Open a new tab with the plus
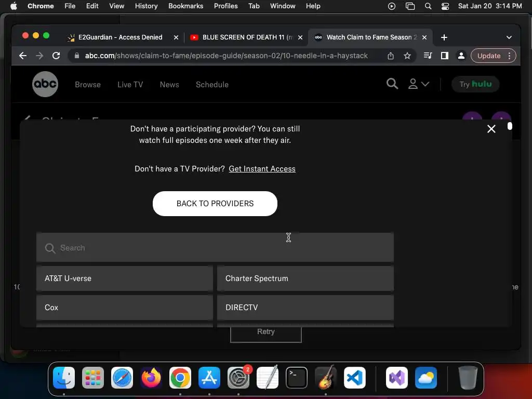This screenshot has height=399, width=532. (x=444, y=37)
